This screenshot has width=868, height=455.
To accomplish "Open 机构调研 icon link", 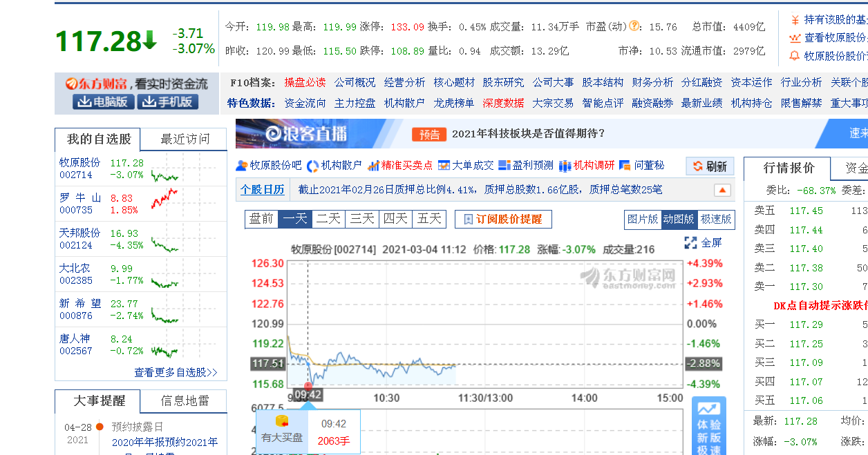I will point(587,166).
